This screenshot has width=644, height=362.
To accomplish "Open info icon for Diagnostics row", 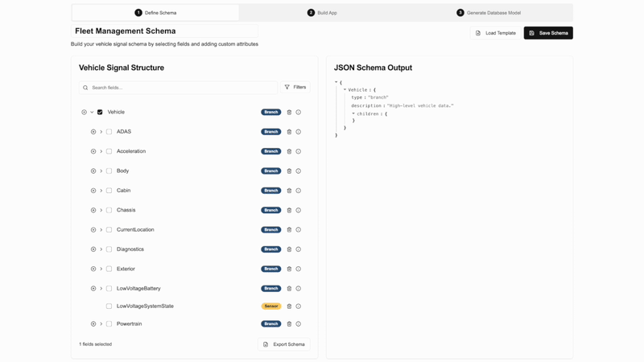I will tap(299, 249).
